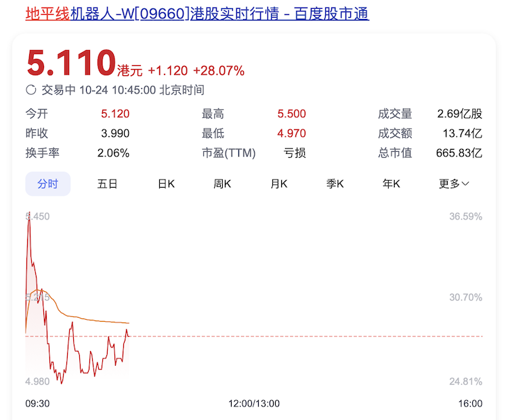Click the opening price peak on chart
This screenshot has height=420, width=508.
(28, 219)
